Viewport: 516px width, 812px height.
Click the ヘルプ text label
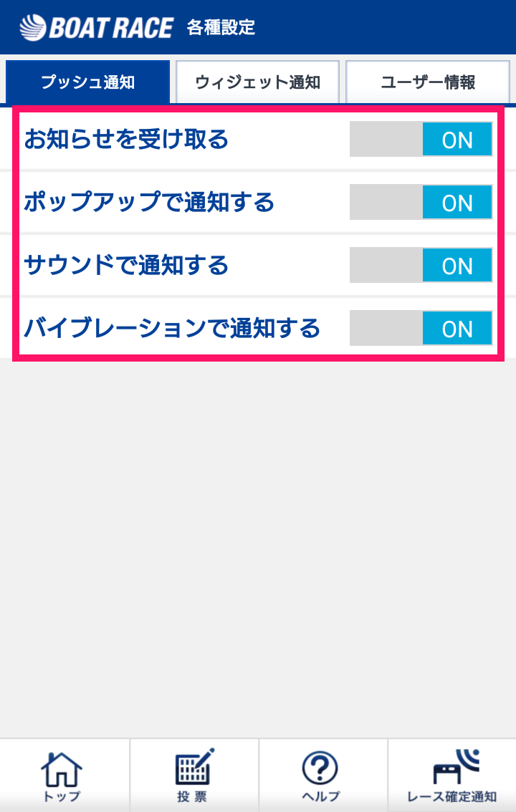(x=320, y=796)
